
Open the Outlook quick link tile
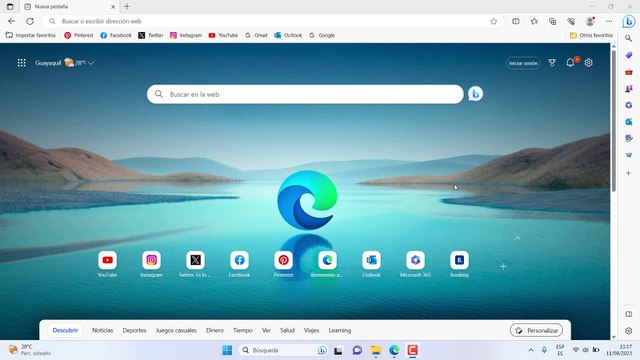tap(371, 260)
